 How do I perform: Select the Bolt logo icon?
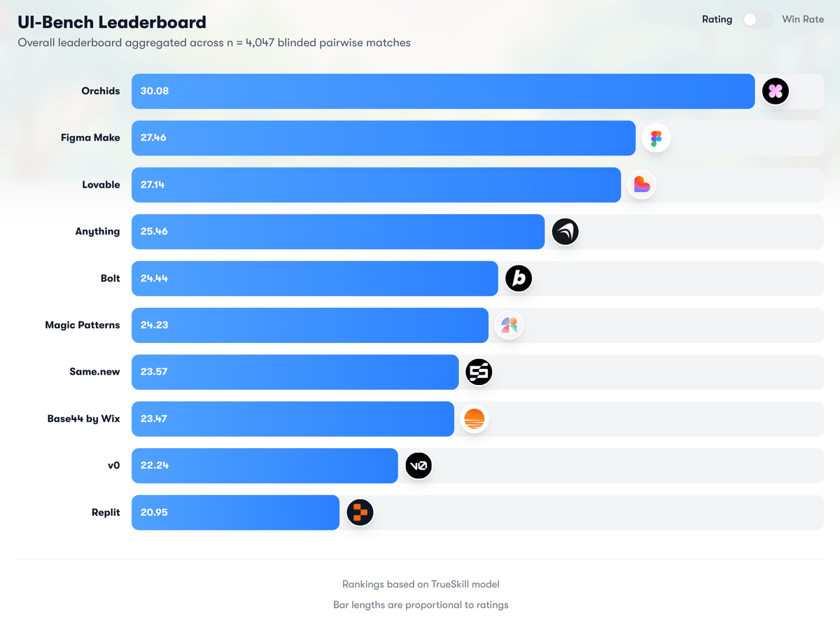point(518,278)
